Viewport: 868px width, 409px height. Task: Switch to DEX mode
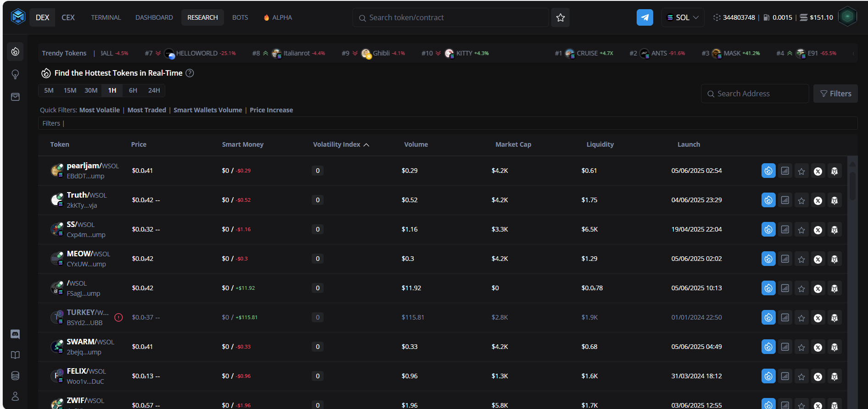(x=43, y=17)
